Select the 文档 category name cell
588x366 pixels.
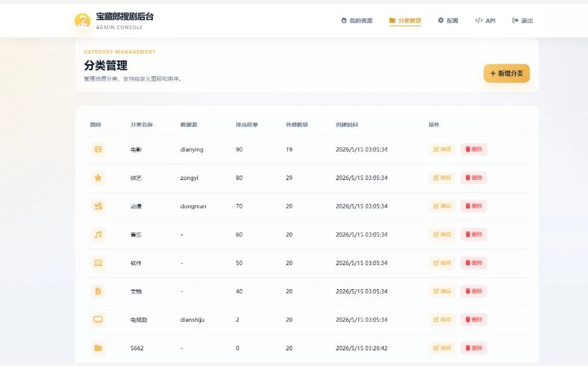[x=136, y=291]
